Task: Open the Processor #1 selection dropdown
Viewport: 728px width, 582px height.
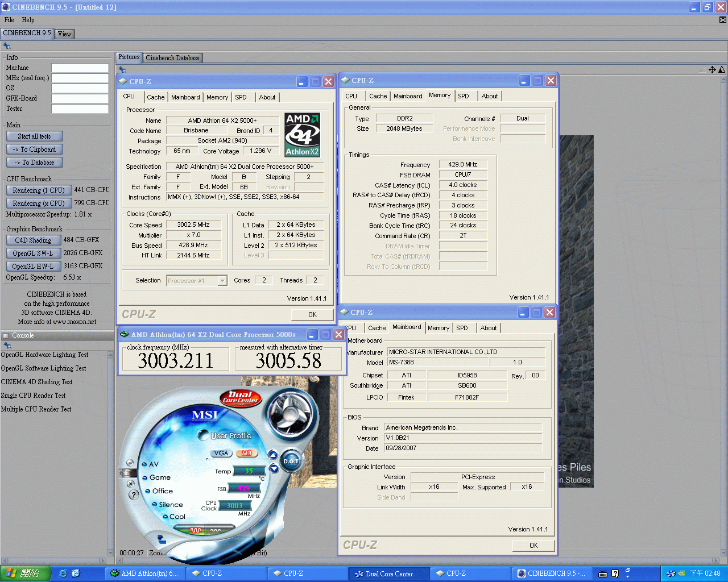Action: 222,281
